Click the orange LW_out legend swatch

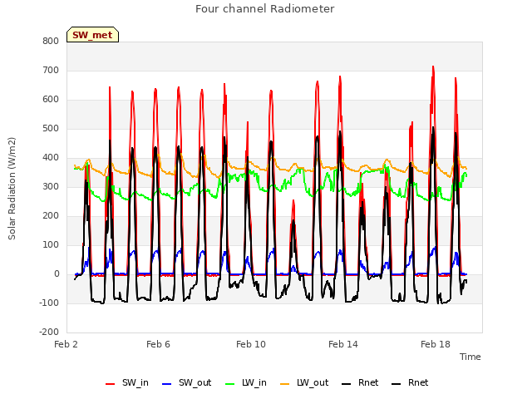click(284, 384)
